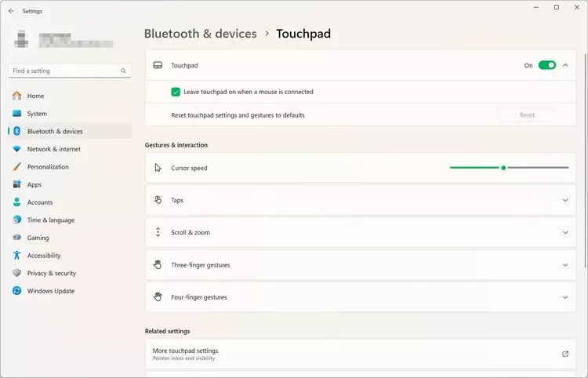This screenshot has width=588, height=378.
Task: Click the Cursor speed slider
Action: [x=503, y=168]
